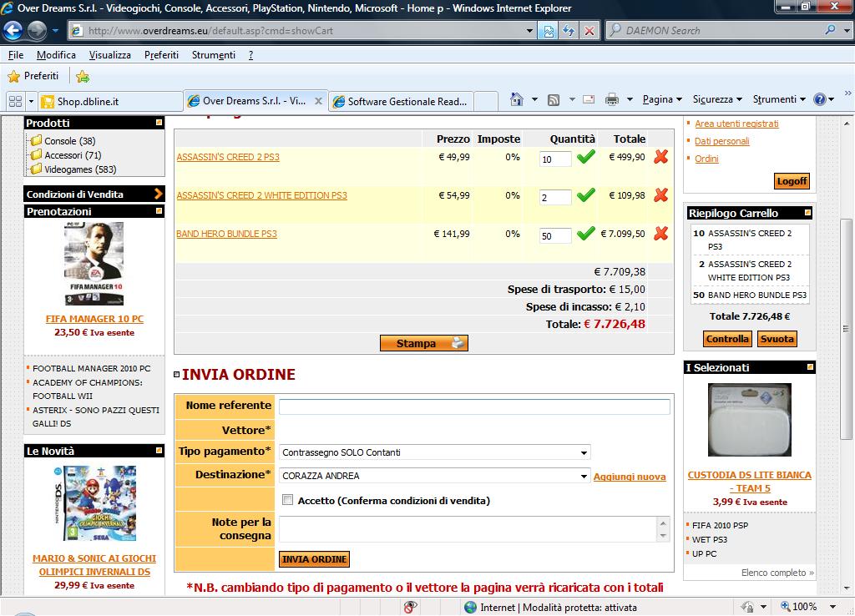
Task: Stop page loading with the red X icon
Action: 589,31
